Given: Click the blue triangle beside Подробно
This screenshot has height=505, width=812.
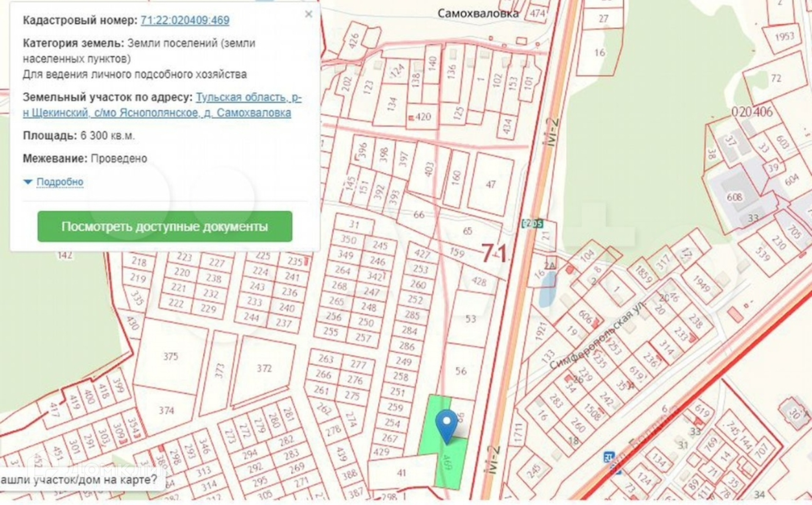Looking at the screenshot, I should point(28,182).
